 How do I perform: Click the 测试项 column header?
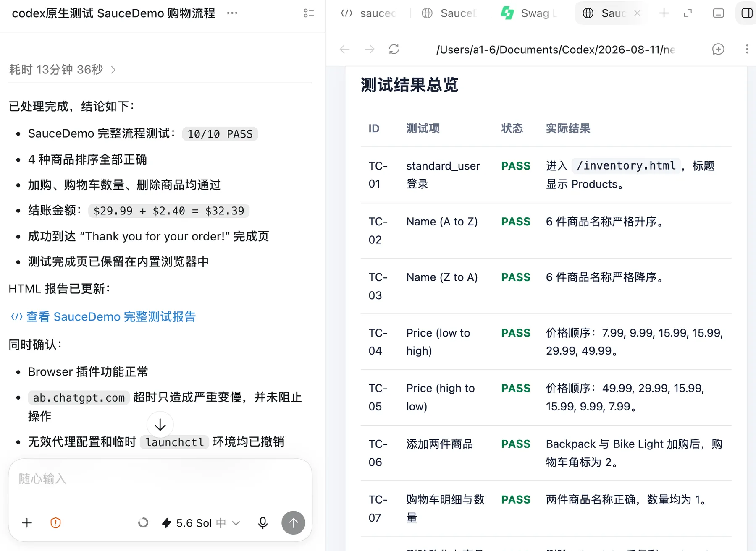[423, 128]
